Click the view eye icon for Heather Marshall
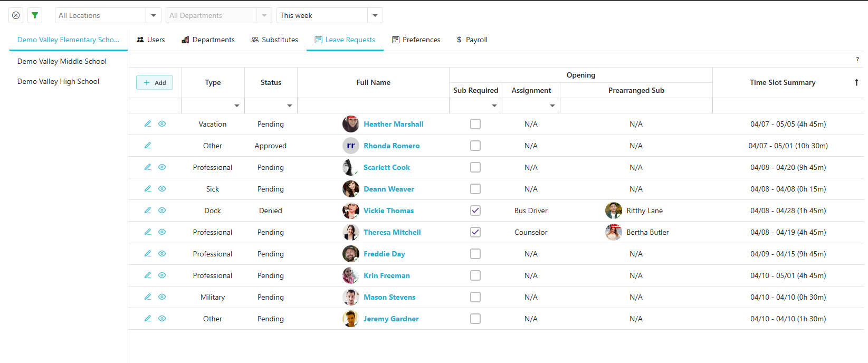 tap(162, 124)
